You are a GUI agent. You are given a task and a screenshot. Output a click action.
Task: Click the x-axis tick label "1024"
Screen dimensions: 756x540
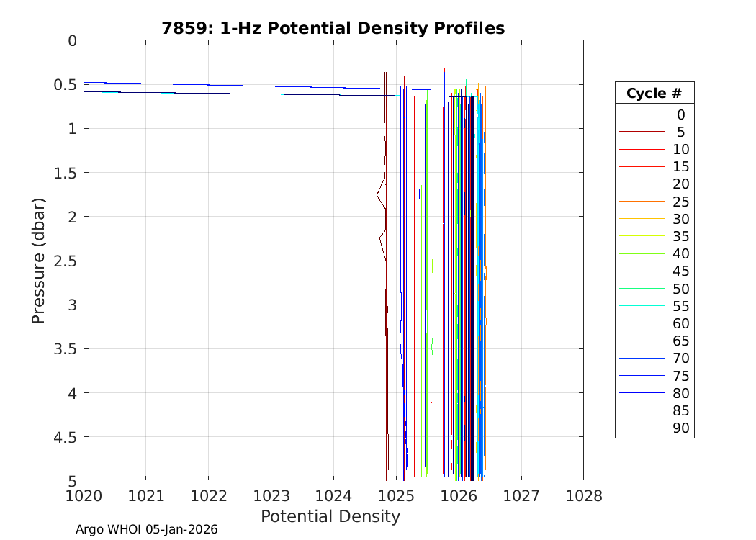333,496
